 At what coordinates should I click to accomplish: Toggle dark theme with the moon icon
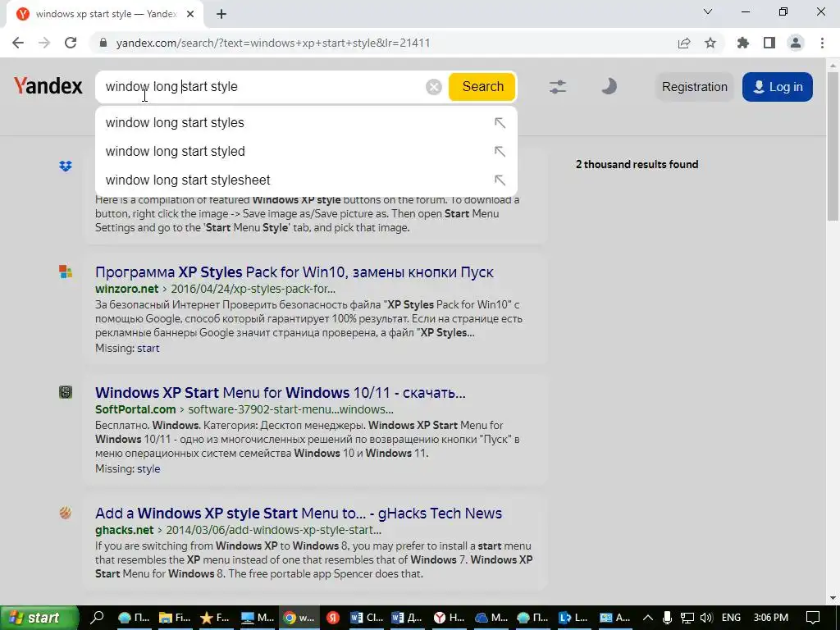609,86
